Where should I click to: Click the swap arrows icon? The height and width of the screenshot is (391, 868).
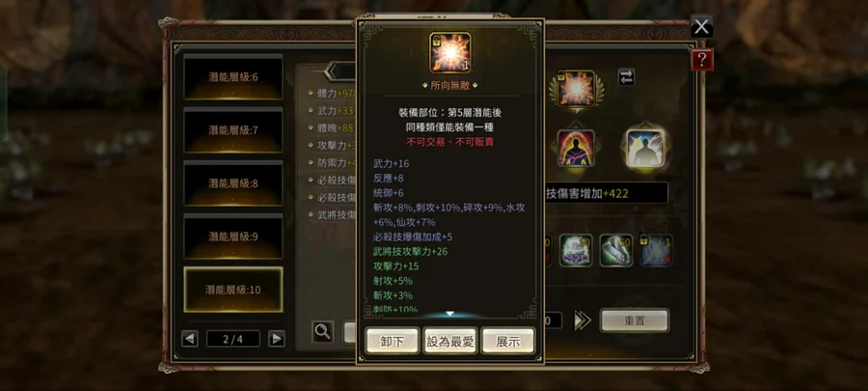click(626, 77)
